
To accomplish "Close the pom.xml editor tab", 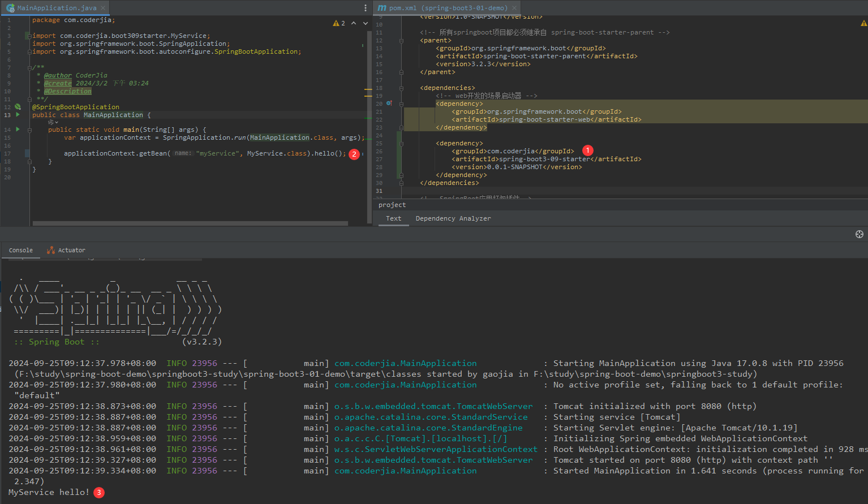I will 514,8.
